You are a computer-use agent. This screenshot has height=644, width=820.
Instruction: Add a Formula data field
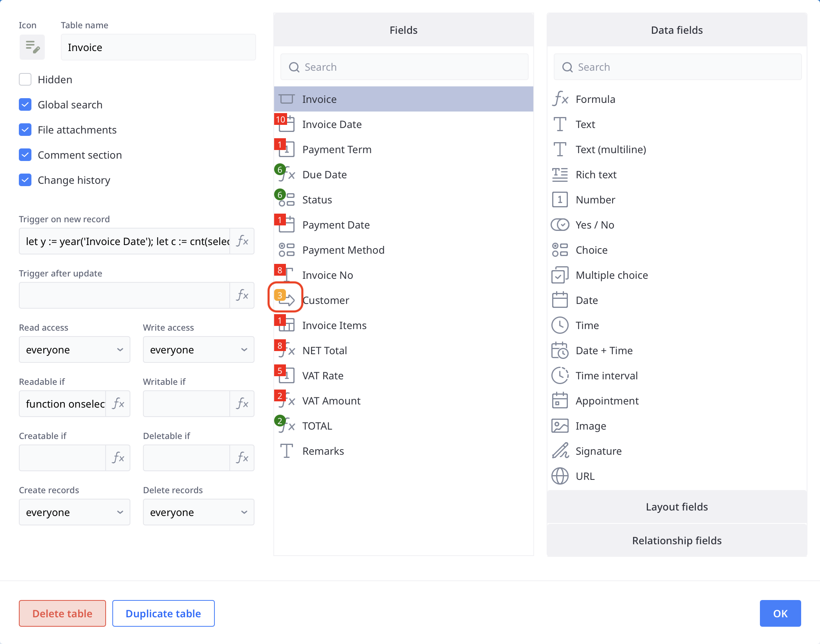pos(595,99)
